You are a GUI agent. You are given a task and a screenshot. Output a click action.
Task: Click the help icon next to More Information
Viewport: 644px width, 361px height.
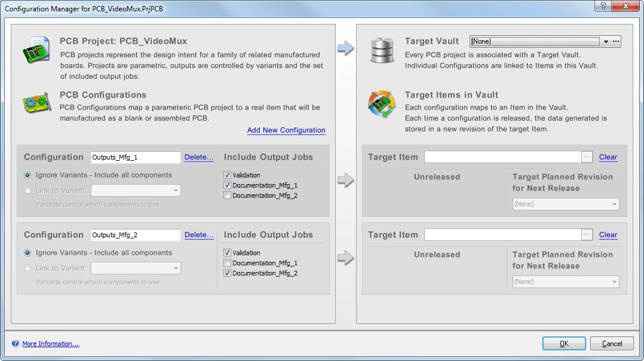[16, 344]
